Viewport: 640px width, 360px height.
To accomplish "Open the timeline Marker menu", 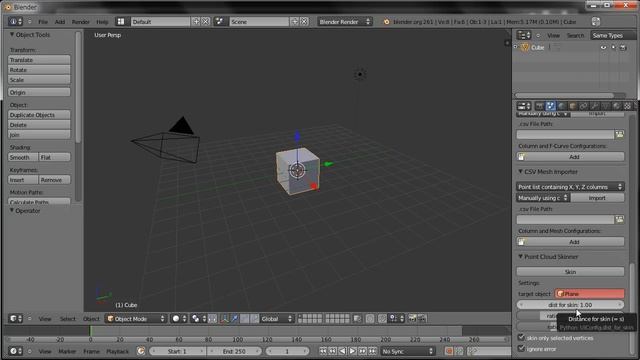I will (x=67, y=351).
